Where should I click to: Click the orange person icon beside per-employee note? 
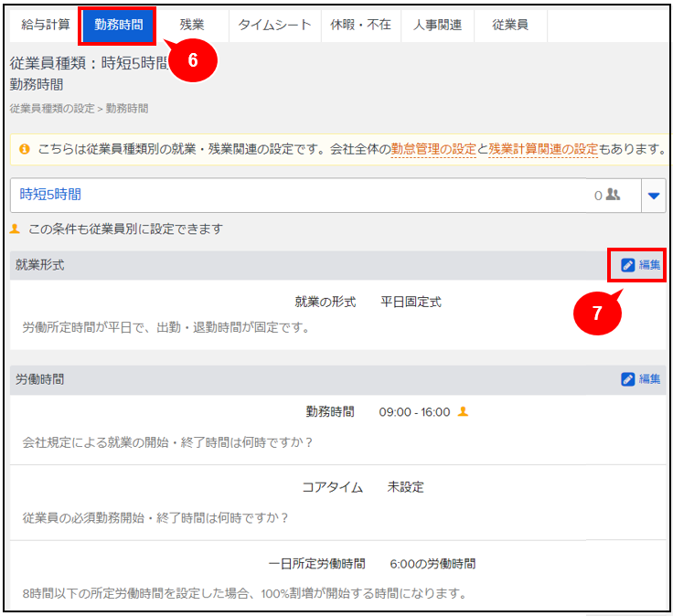[16, 228]
